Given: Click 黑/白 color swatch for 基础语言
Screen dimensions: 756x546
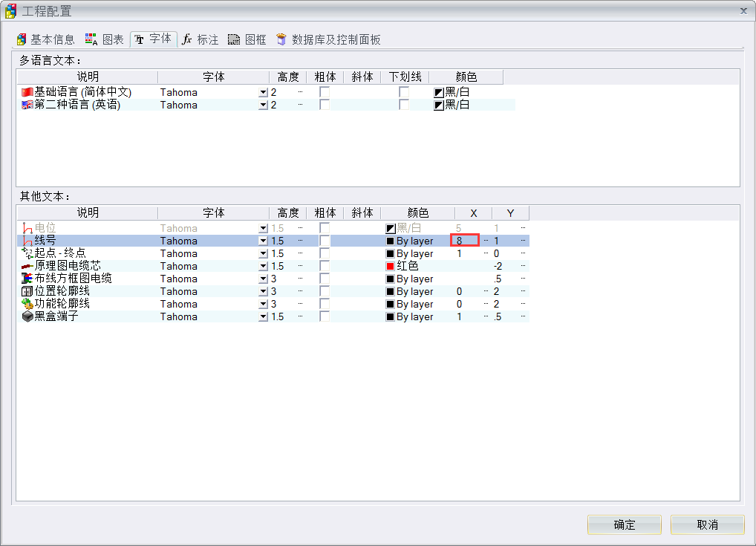Looking at the screenshot, I should (438, 93).
